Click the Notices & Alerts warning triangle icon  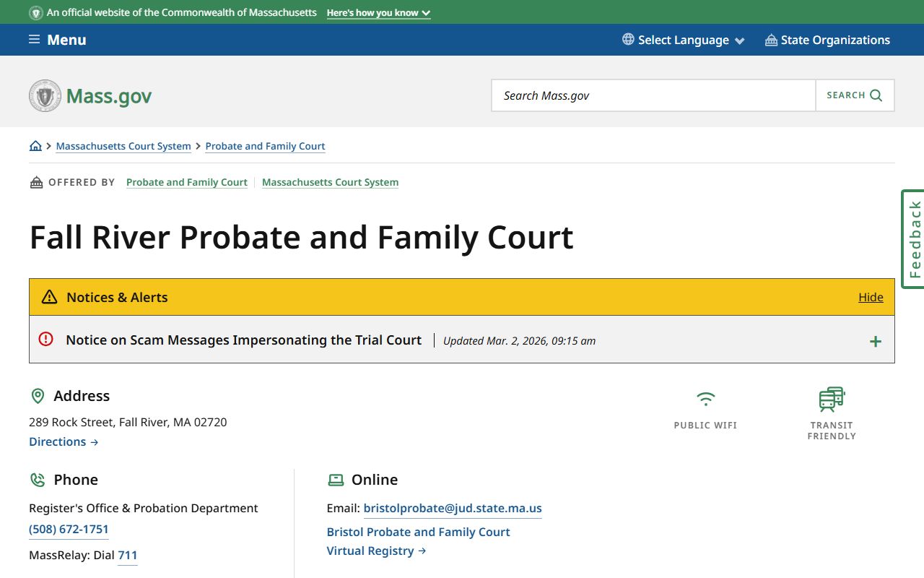point(49,297)
